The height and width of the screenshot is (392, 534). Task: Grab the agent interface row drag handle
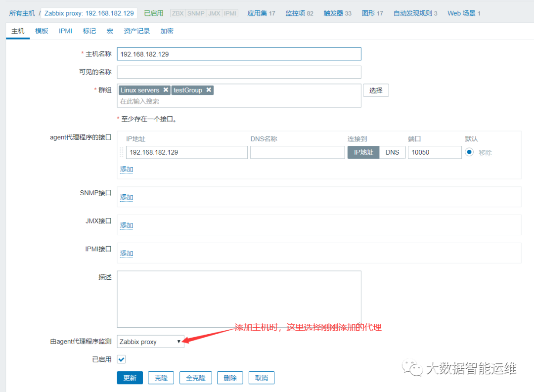(122, 152)
